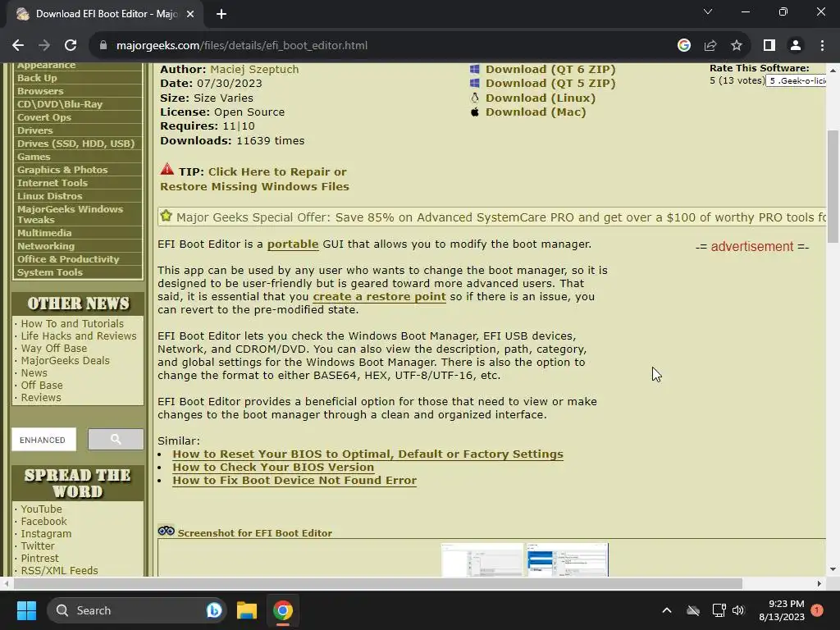The image size is (840, 630).
Task: Open the Advanced SystemCare special offer
Action: click(501, 217)
